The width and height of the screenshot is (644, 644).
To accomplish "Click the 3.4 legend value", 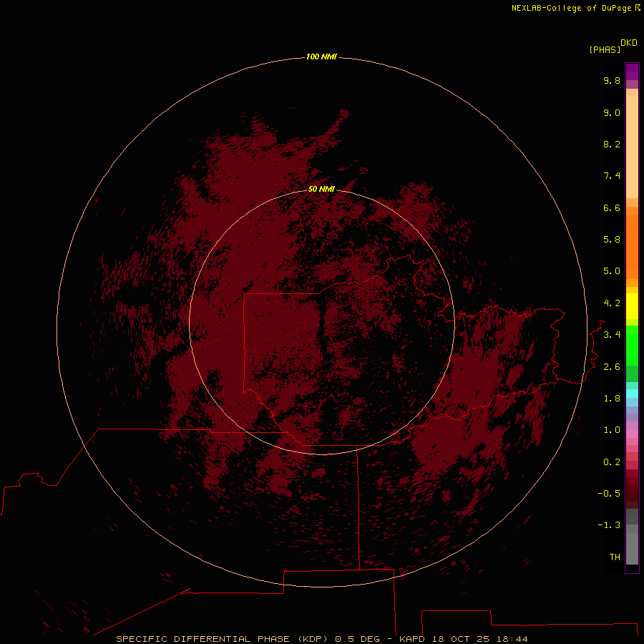I will pos(612,335).
